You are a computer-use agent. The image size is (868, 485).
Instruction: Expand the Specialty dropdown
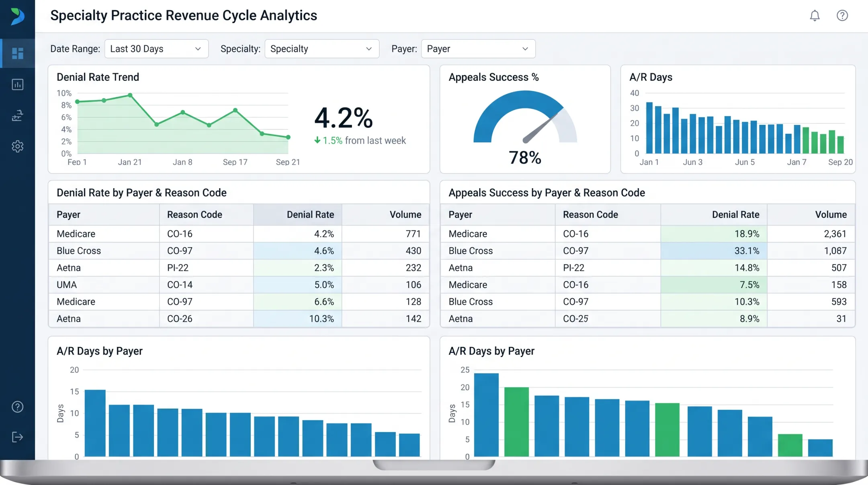pos(322,49)
